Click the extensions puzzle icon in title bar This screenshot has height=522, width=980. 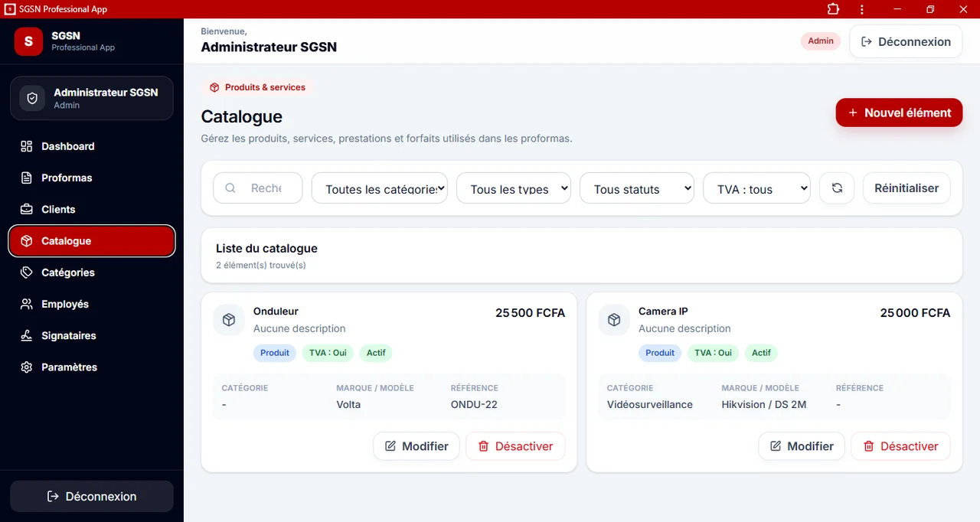(x=833, y=9)
